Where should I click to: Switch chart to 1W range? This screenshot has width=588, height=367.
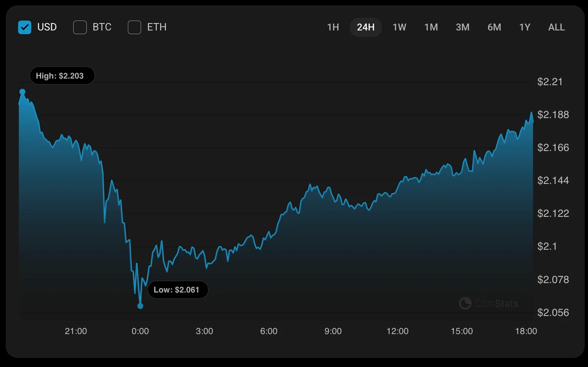(399, 27)
